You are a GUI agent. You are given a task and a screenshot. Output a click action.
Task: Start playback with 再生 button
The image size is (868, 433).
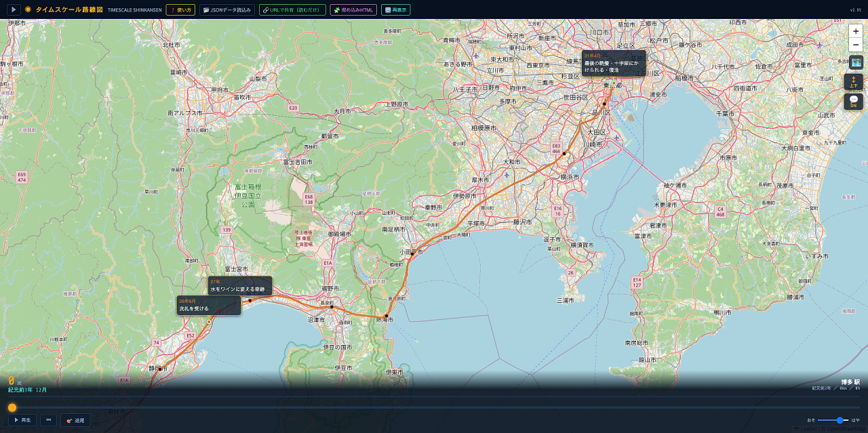point(22,420)
